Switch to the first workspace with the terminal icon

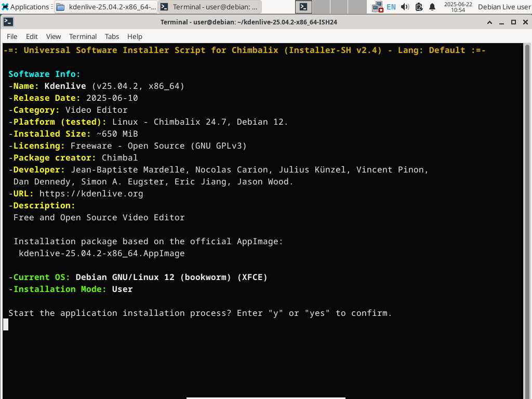point(303,7)
